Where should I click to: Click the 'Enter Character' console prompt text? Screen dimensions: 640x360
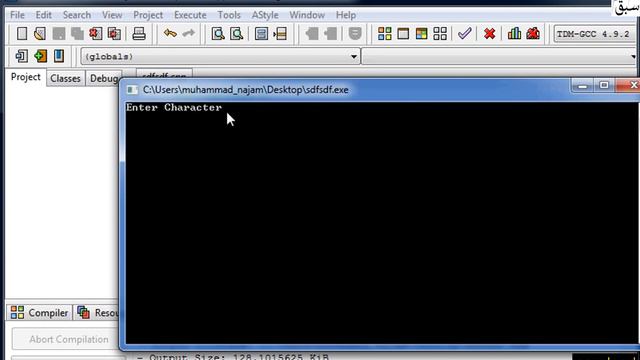click(174, 108)
